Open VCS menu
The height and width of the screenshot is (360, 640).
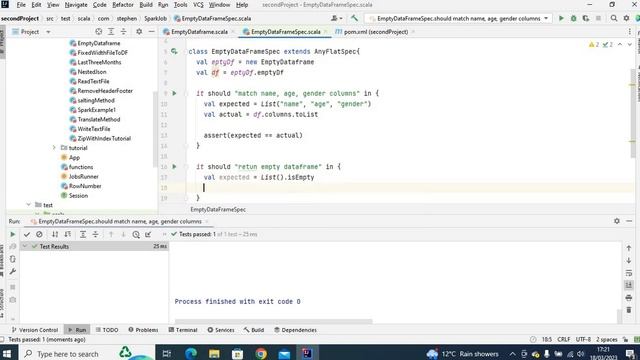(x=198, y=5)
